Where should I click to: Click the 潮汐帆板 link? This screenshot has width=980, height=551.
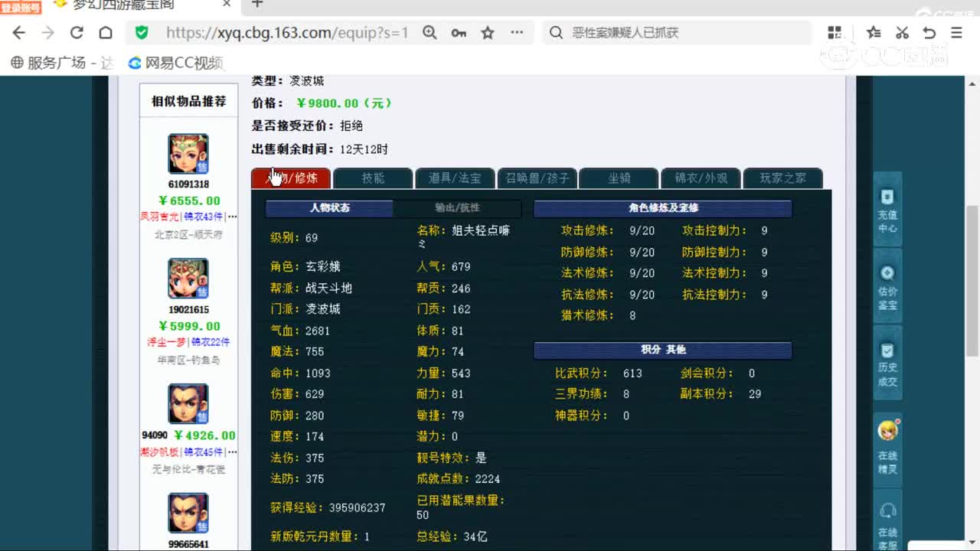pyautogui.click(x=159, y=452)
